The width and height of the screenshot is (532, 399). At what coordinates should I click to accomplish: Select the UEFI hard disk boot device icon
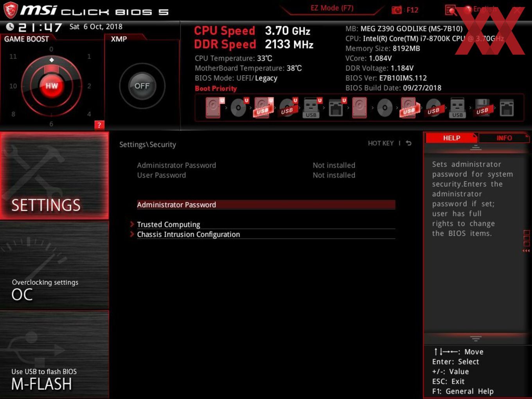pyautogui.click(x=215, y=108)
